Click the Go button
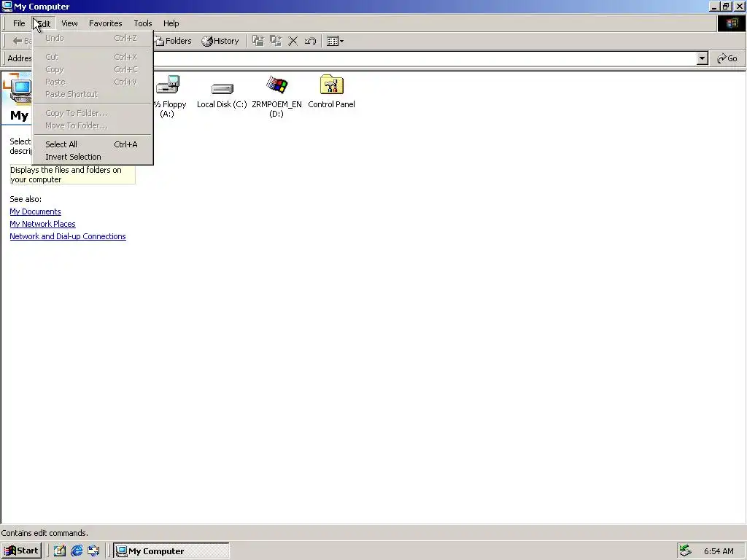The image size is (747, 560). click(x=727, y=58)
